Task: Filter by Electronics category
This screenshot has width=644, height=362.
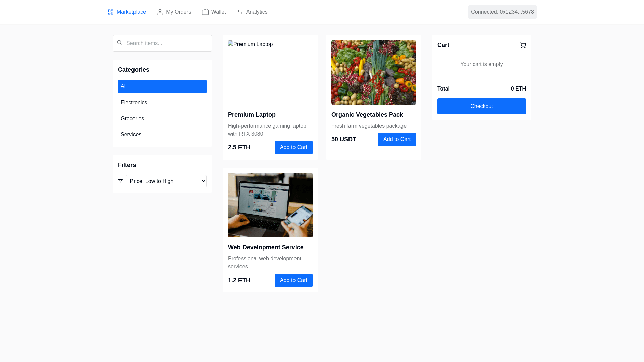Action: 162,103
